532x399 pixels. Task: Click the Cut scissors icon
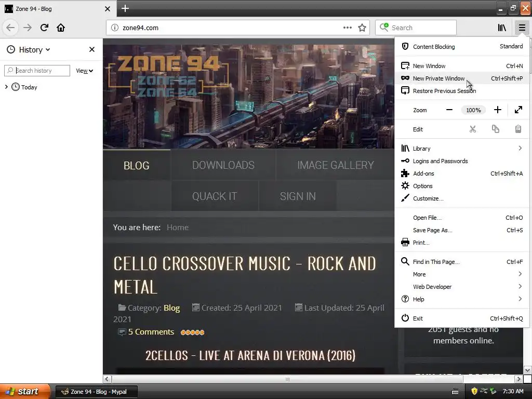[x=473, y=129]
